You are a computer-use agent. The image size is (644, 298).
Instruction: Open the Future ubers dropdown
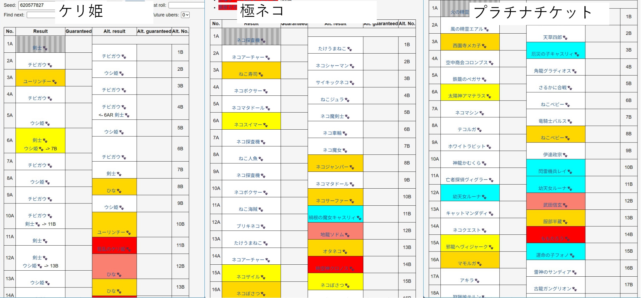[x=185, y=15]
